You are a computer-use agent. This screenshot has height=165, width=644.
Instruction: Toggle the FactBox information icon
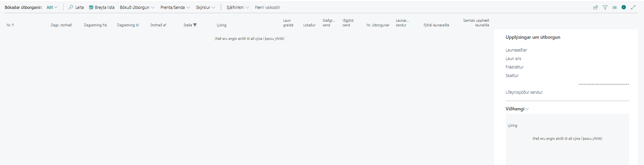coord(624,7)
